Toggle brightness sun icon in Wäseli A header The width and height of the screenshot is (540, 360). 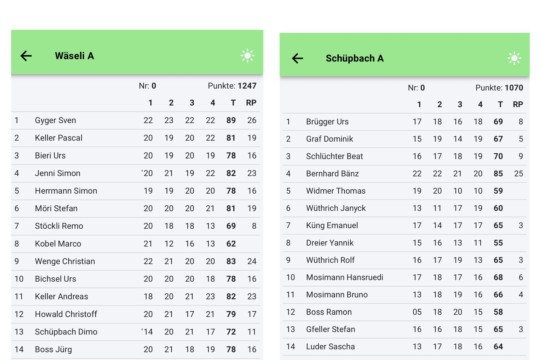247,56
